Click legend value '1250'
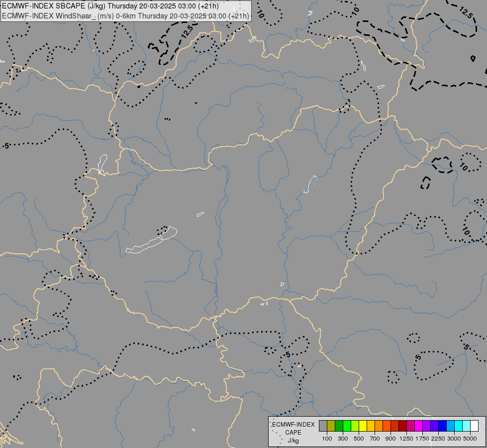Screen dimensions: 487x448 [406, 439]
